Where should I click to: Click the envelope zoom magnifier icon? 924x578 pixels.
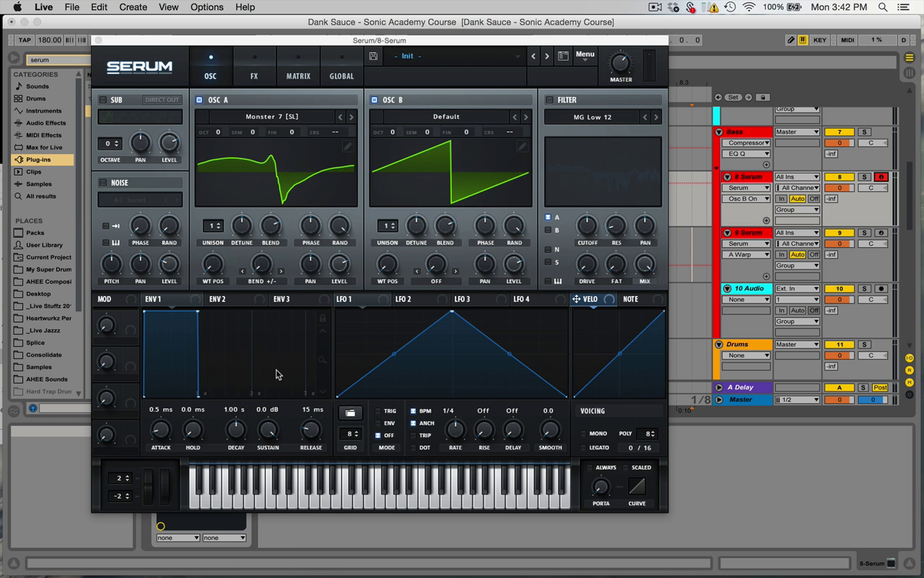point(323,360)
